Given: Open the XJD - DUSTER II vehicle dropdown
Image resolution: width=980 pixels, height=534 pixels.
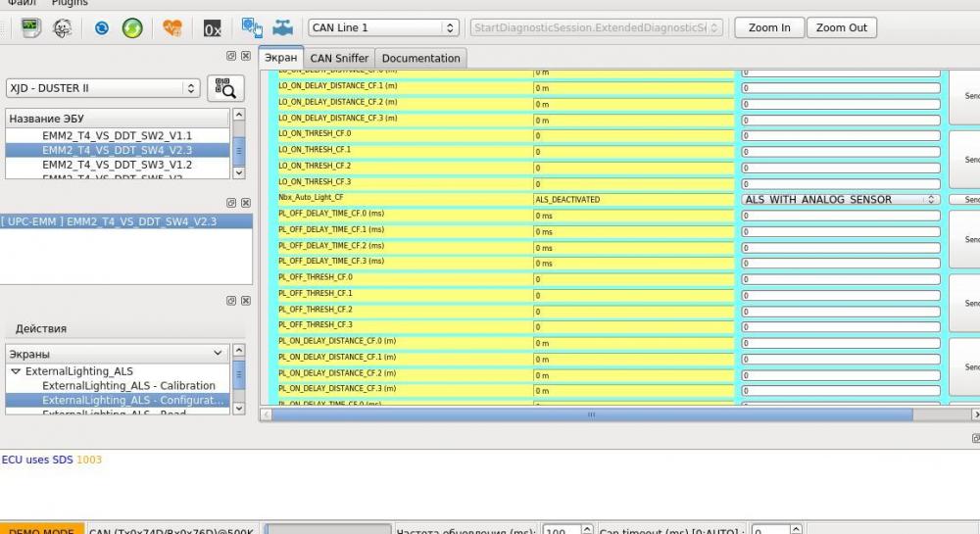Looking at the screenshot, I should click(103, 88).
